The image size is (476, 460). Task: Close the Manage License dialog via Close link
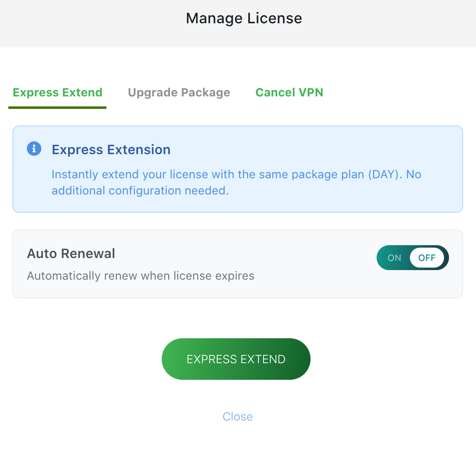[238, 417]
